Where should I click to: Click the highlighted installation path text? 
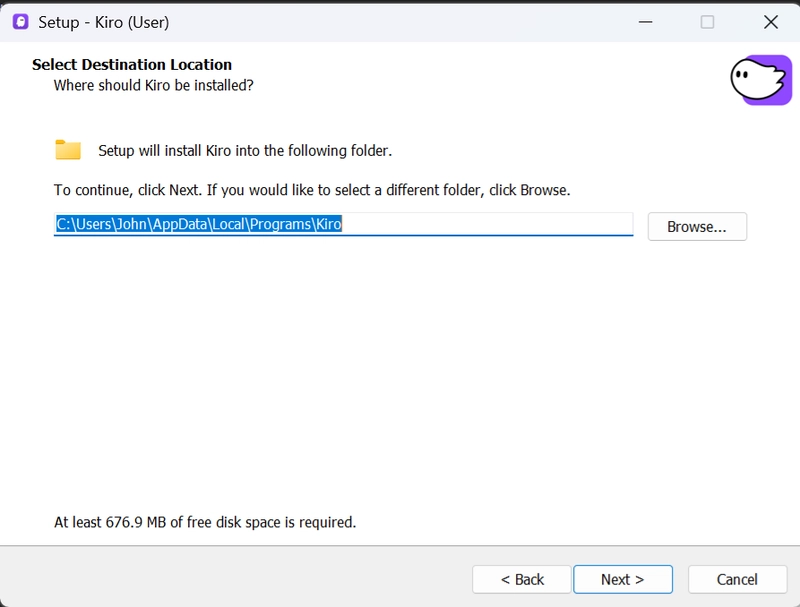198,224
